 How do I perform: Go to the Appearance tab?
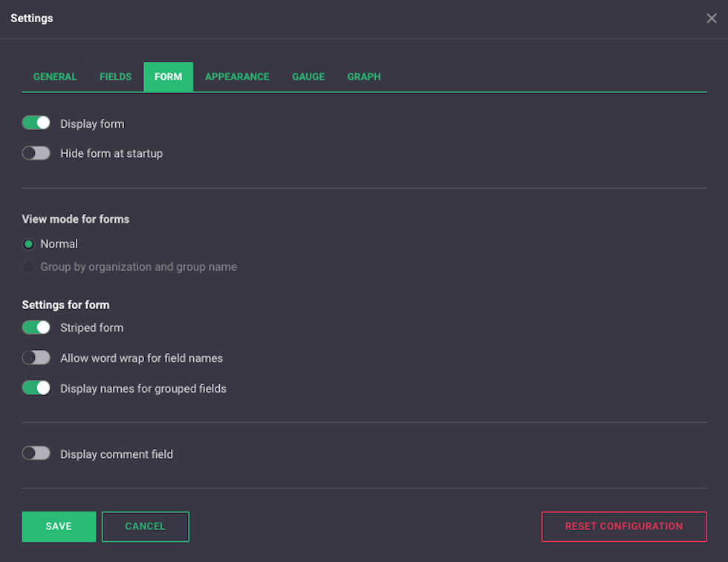coord(237,77)
